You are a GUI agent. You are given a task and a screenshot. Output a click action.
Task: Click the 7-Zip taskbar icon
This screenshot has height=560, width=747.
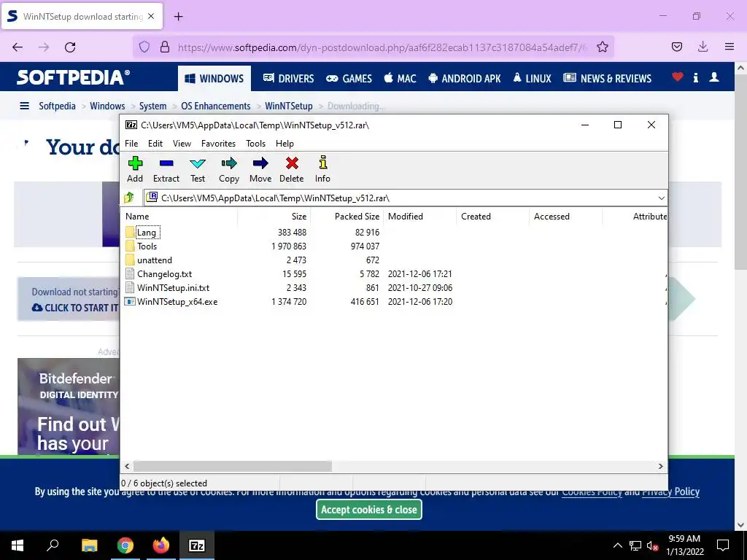(x=197, y=545)
